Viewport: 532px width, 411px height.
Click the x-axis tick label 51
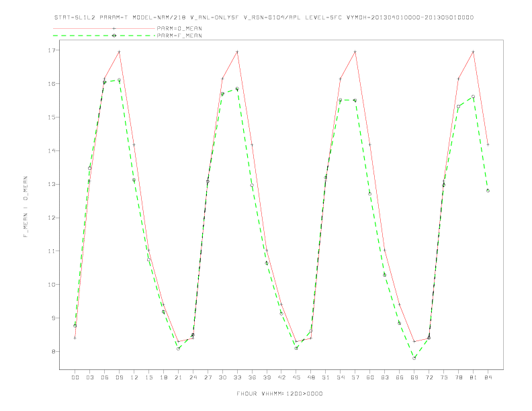click(x=326, y=377)
